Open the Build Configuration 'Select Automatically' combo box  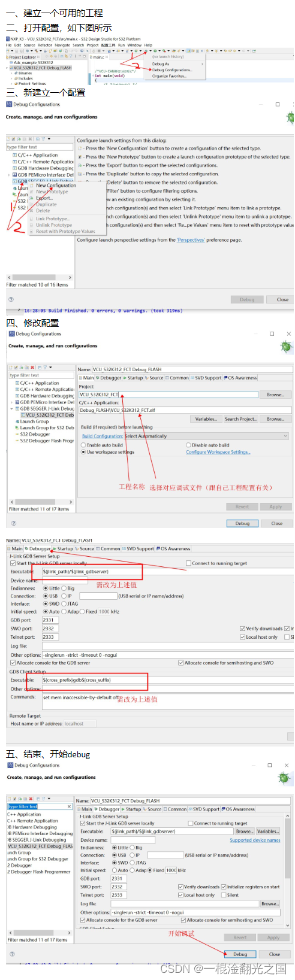pyautogui.click(x=207, y=436)
